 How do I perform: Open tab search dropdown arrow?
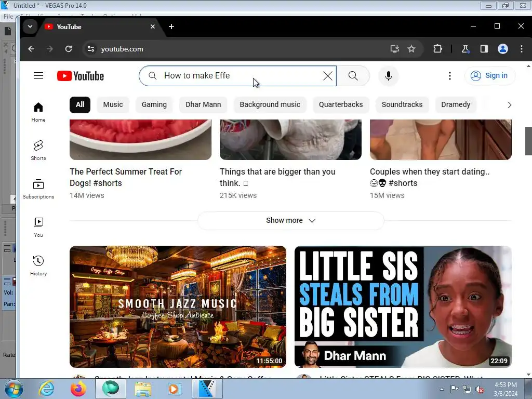point(30,26)
